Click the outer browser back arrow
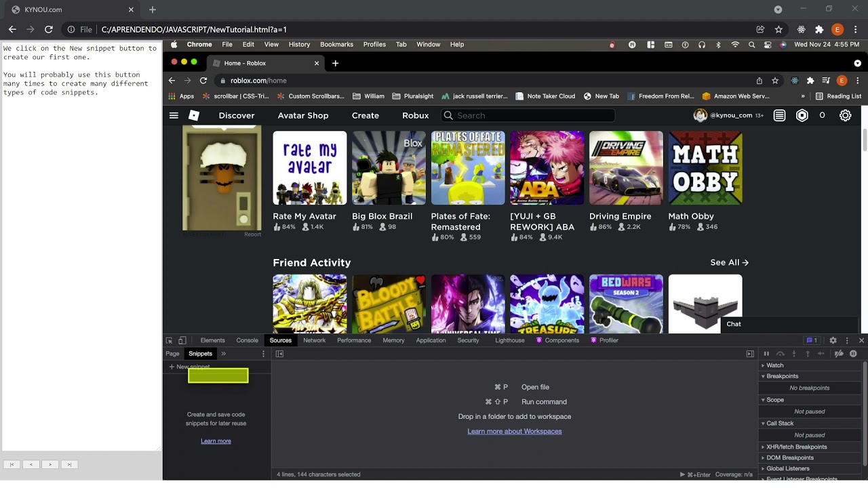The width and height of the screenshot is (868, 488). (12, 29)
